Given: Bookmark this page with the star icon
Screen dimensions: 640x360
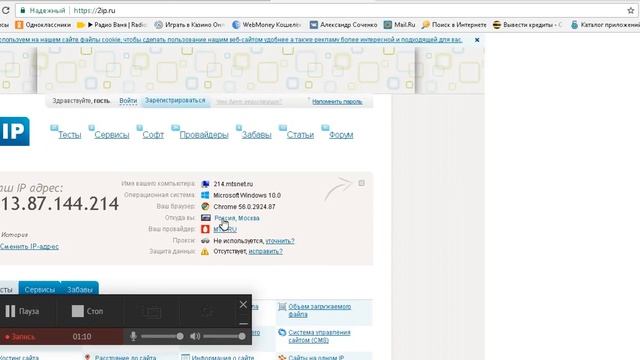Looking at the screenshot, I should tap(631, 11).
